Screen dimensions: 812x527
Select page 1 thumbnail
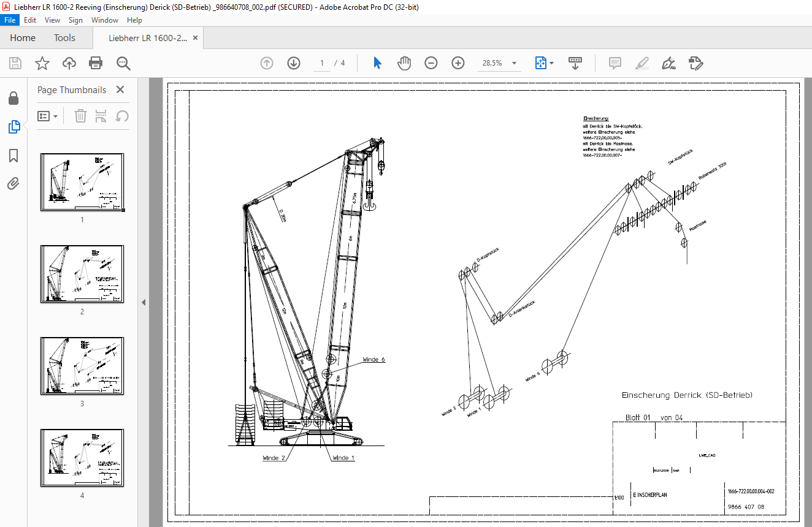click(82, 182)
